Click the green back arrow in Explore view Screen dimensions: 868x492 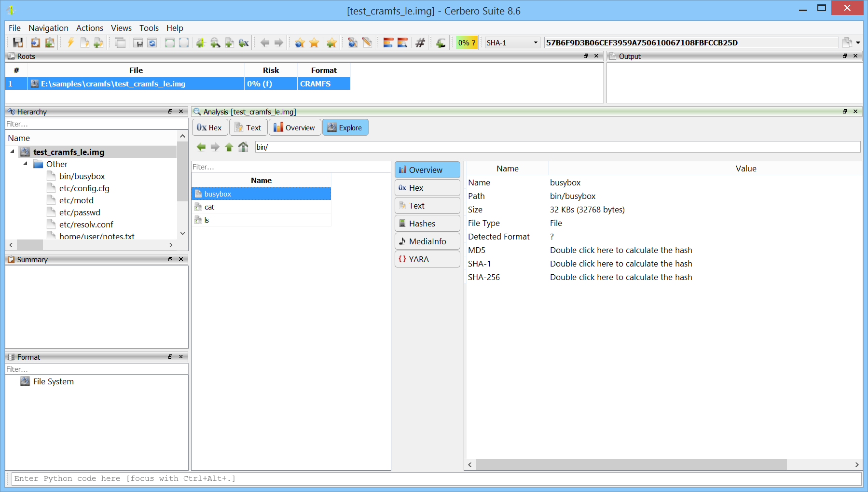(201, 147)
